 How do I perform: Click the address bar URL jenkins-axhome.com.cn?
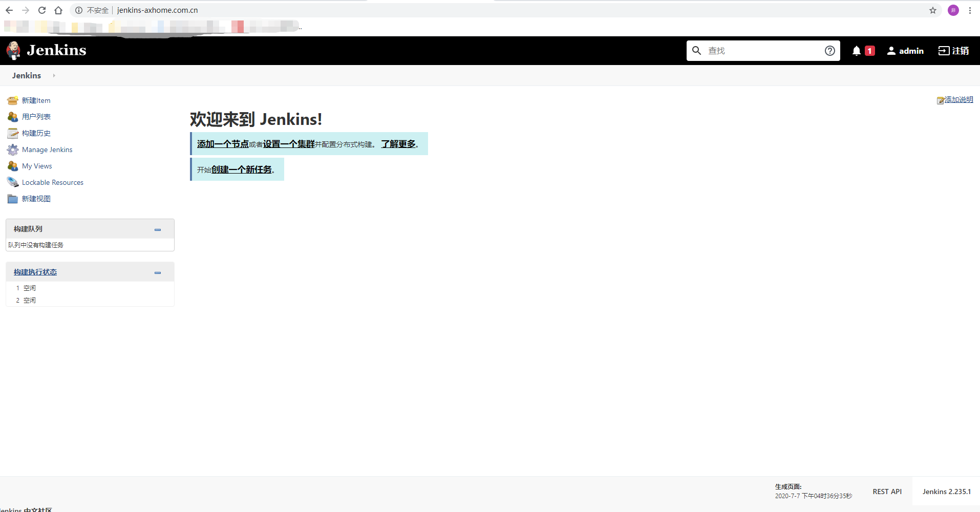[x=157, y=10]
